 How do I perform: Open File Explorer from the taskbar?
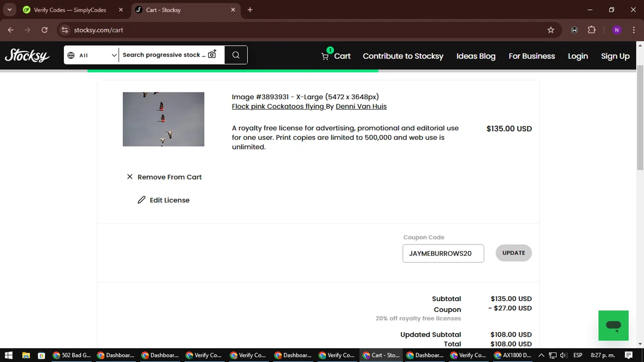click(x=26, y=355)
